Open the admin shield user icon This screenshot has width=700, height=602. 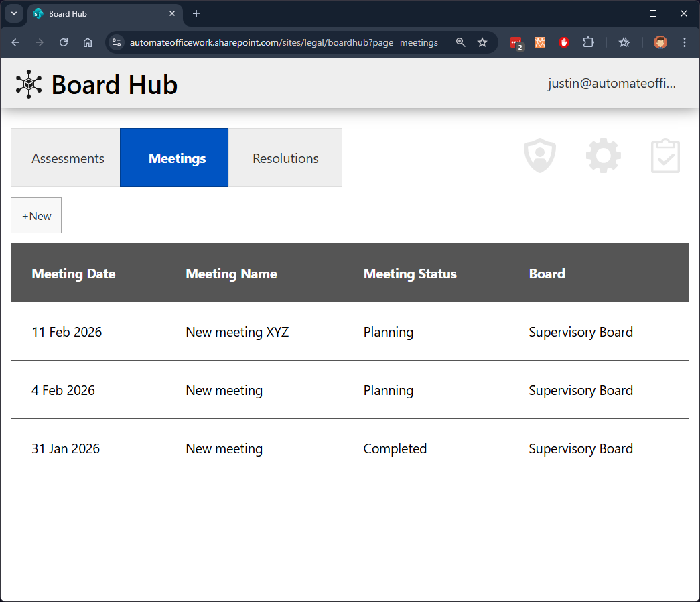pos(539,156)
